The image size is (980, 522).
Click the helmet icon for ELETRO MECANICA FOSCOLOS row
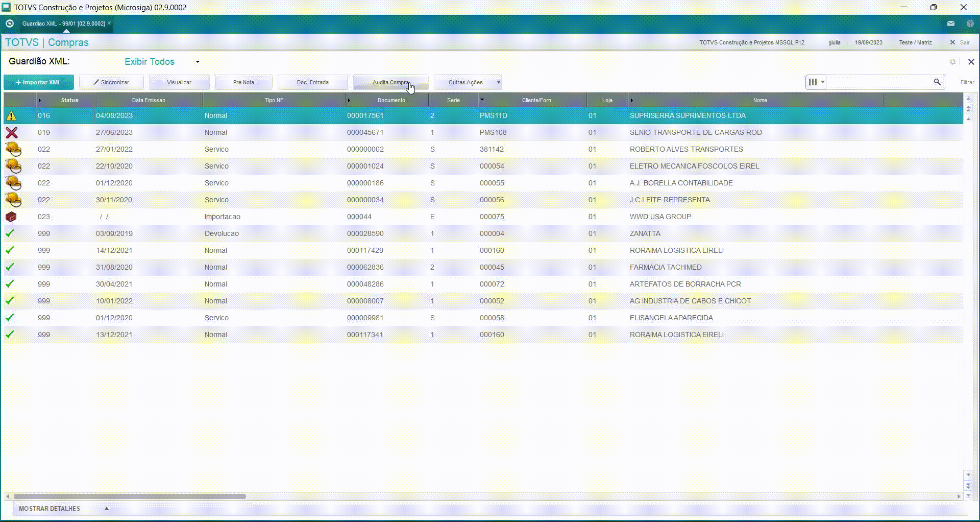(x=13, y=167)
